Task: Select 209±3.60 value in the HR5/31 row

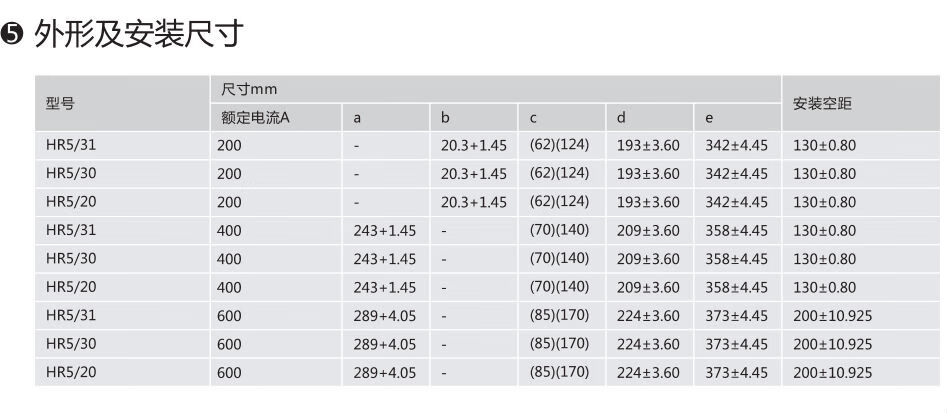Action: click(648, 230)
